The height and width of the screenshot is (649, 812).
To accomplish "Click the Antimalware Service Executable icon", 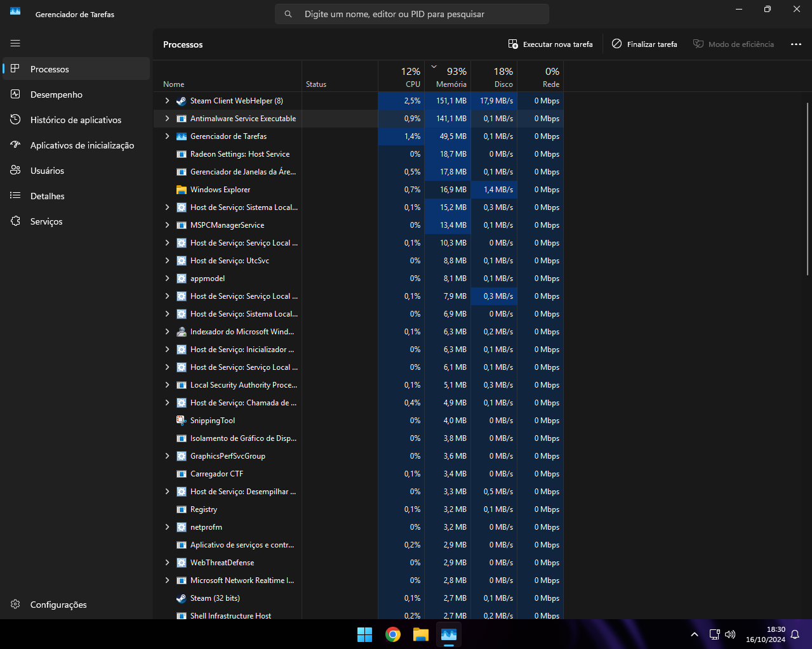I will [x=182, y=119].
